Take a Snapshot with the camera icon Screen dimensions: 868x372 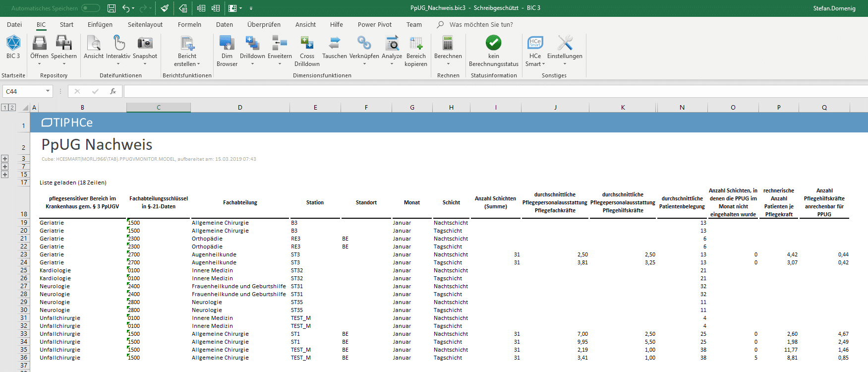coord(145,43)
